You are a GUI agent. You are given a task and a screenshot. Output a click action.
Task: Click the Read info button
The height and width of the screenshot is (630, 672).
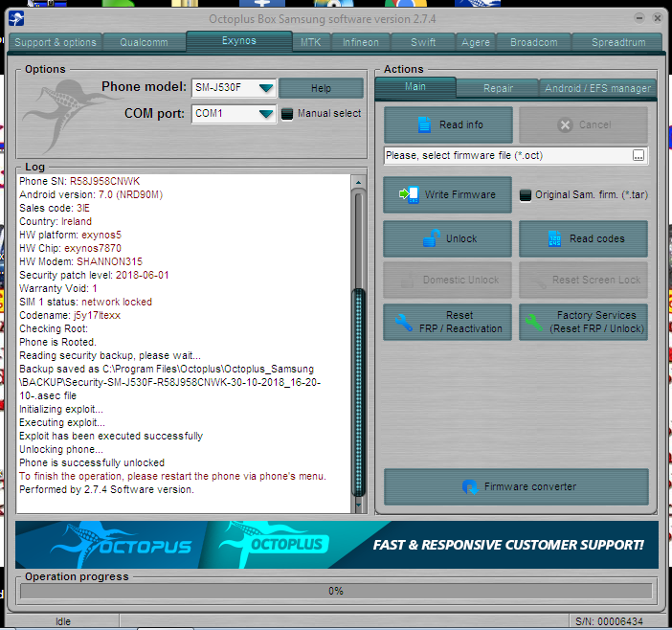pos(448,124)
